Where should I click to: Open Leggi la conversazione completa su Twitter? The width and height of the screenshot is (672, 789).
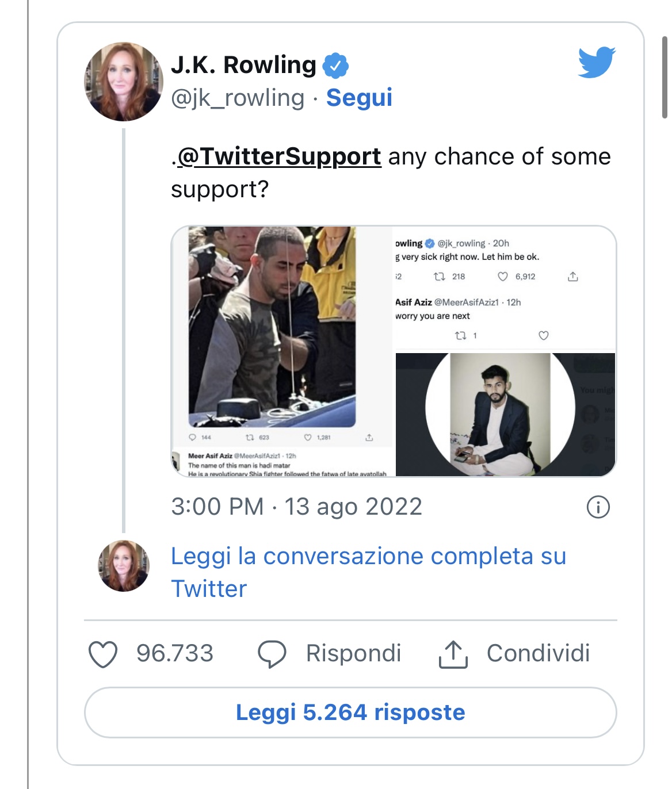point(368,572)
